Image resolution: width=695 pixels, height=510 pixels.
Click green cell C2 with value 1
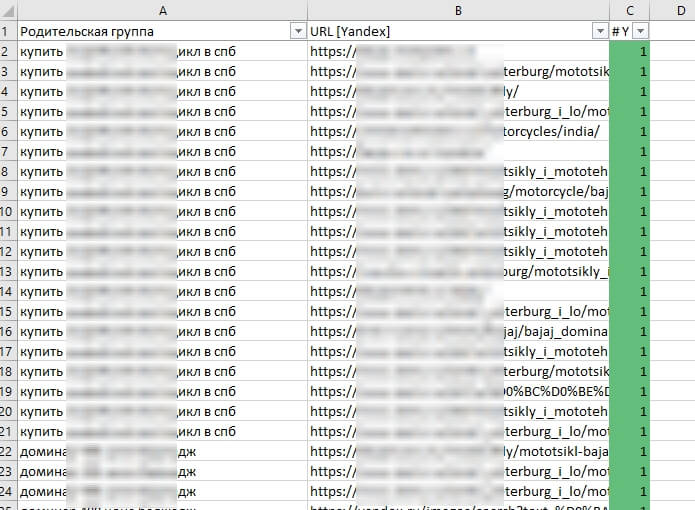click(x=630, y=51)
